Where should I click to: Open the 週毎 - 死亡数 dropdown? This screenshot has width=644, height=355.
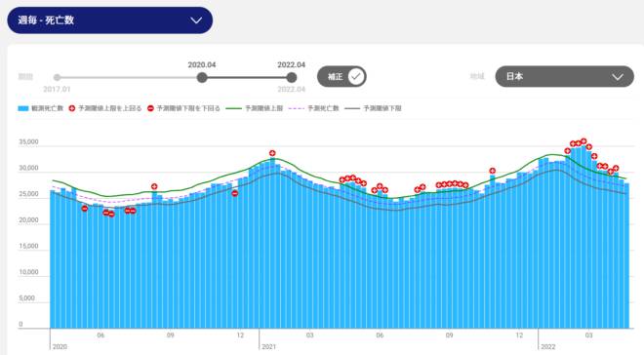pos(109,20)
